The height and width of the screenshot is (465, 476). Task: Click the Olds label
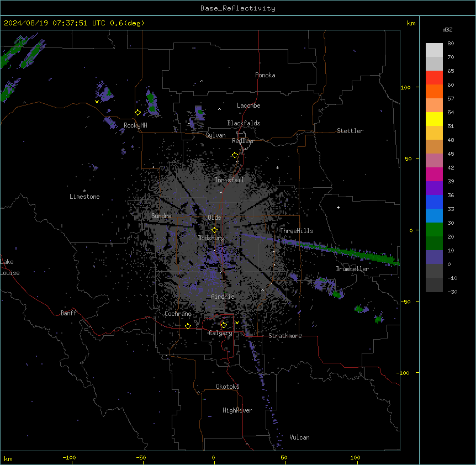214,218
